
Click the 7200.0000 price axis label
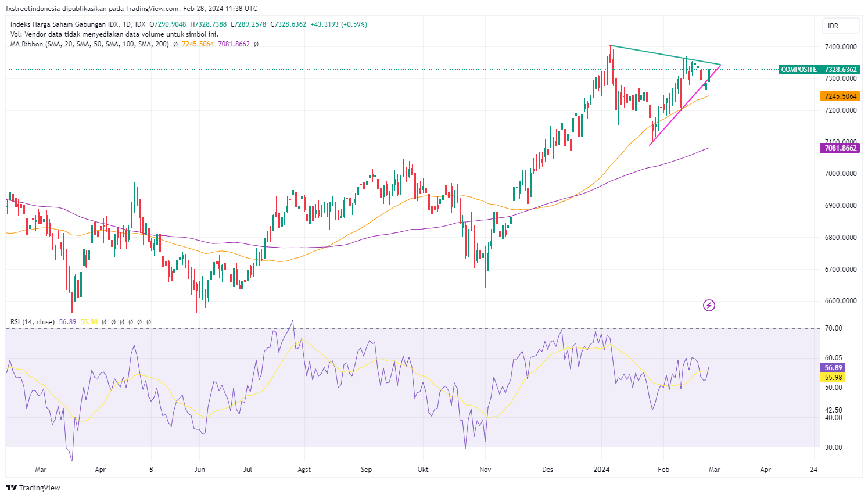[841, 110]
